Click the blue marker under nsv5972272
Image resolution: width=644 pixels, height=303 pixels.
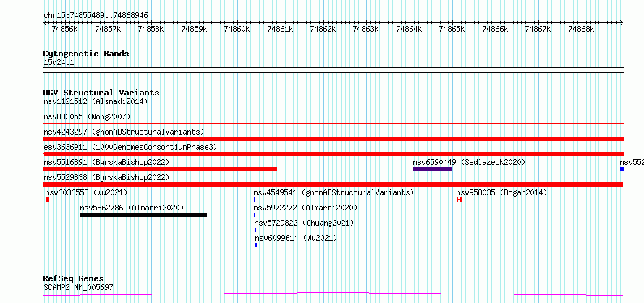click(x=255, y=215)
